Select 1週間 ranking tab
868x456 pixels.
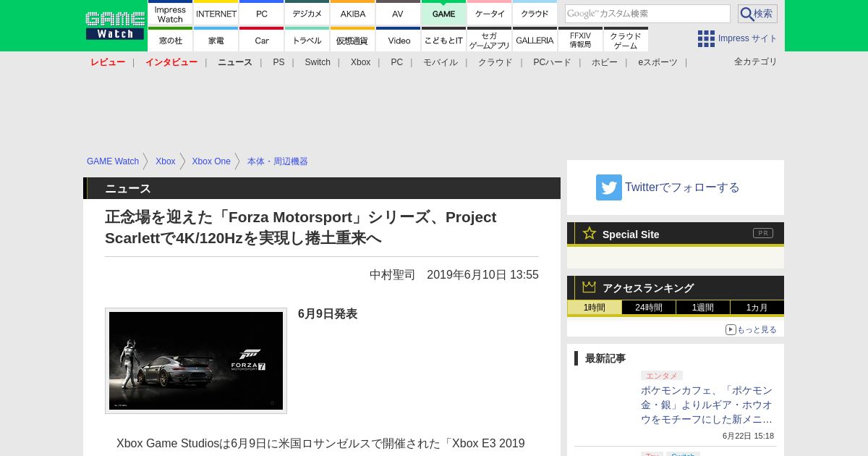[x=703, y=307]
